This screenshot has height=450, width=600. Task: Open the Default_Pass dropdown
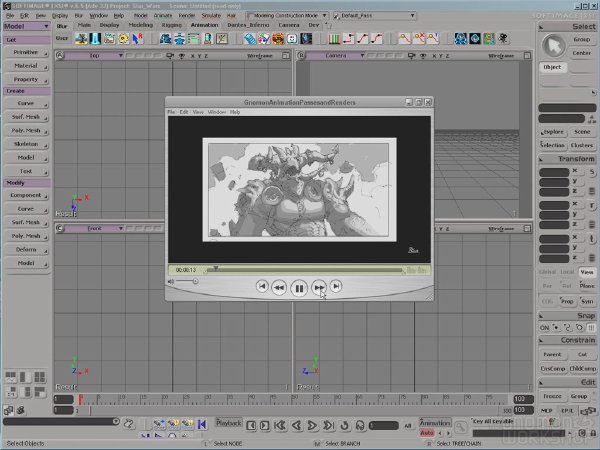point(374,16)
